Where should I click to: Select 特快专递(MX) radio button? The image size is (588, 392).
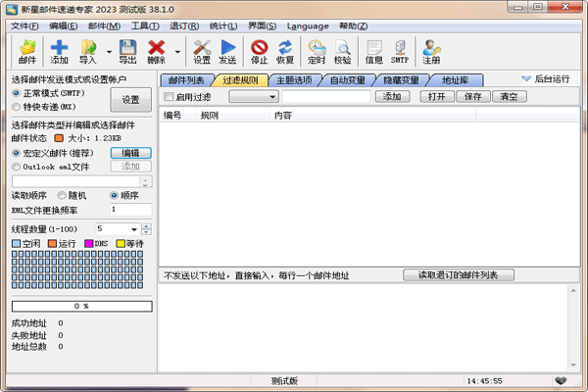tap(16, 106)
